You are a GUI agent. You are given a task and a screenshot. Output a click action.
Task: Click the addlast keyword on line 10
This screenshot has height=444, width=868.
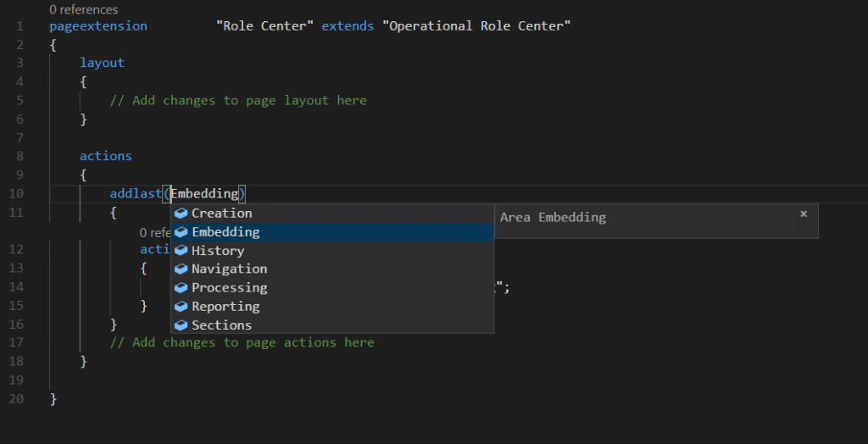tap(135, 194)
